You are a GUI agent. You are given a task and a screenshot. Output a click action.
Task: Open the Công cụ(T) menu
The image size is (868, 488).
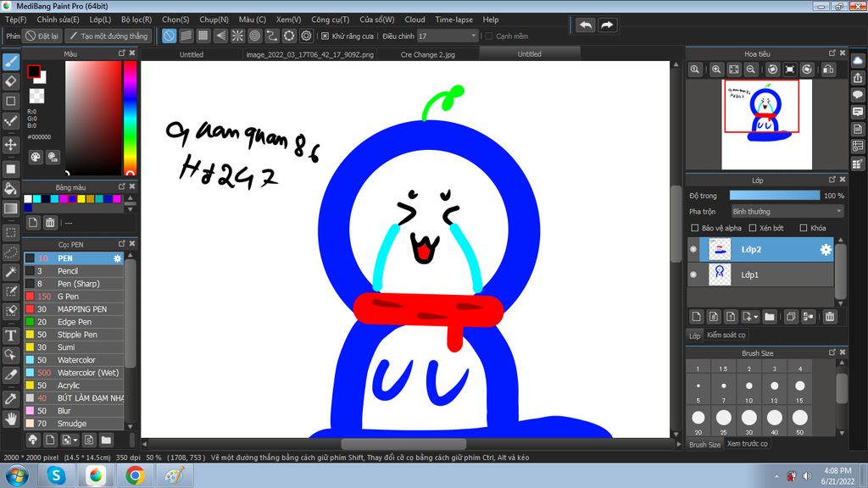tap(330, 19)
